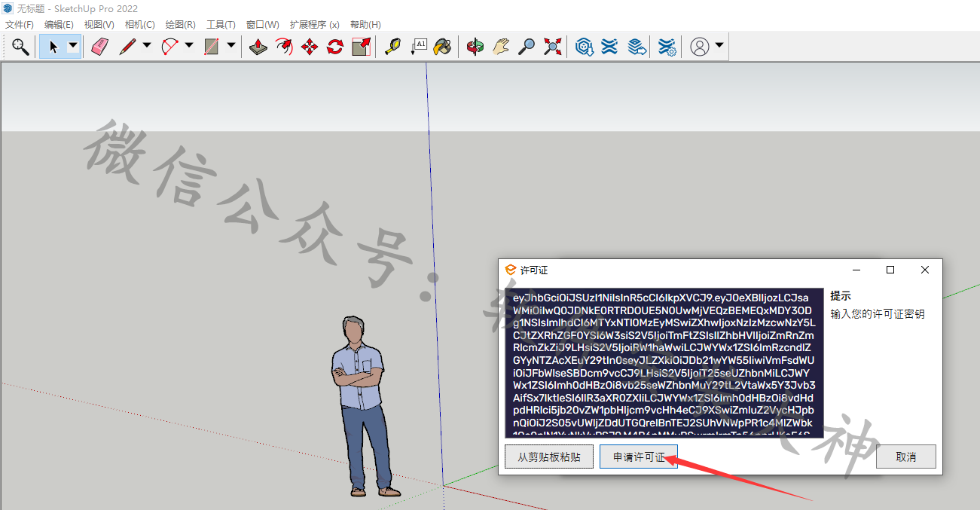Open the 扩展程序 (x) menu
This screenshot has width=980, height=510.
point(314,25)
